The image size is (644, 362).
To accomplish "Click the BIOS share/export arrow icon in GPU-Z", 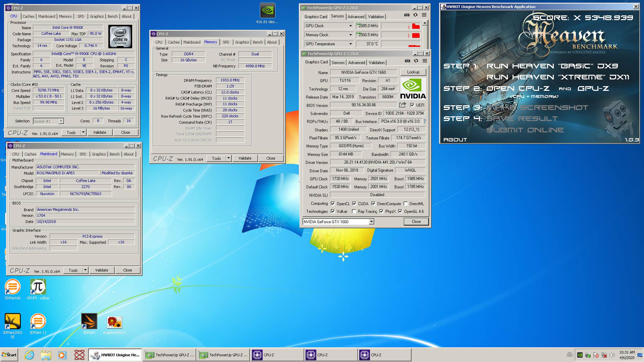I will point(402,105).
